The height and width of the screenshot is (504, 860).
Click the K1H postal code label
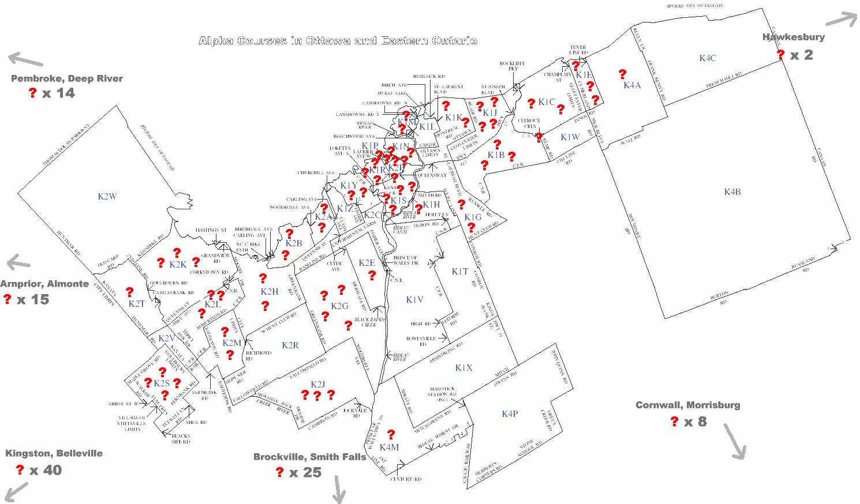pyautogui.click(x=432, y=205)
